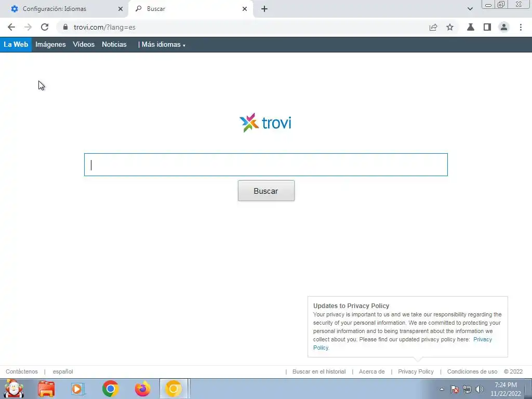Minimize the Chrome window
This screenshot has height=399, width=532.
(488, 5)
